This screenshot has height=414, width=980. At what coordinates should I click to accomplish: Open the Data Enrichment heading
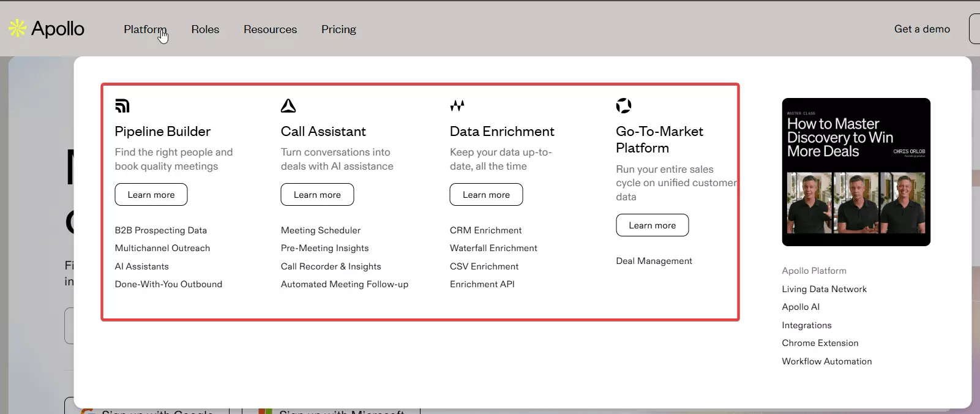(502, 132)
